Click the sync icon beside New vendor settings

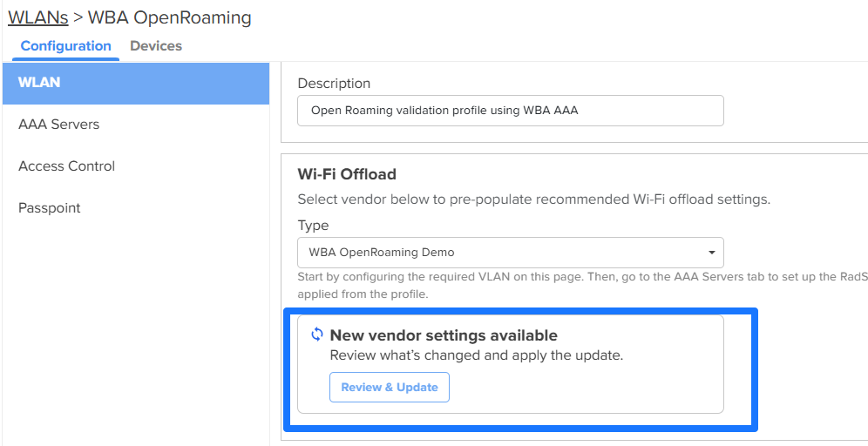317,334
